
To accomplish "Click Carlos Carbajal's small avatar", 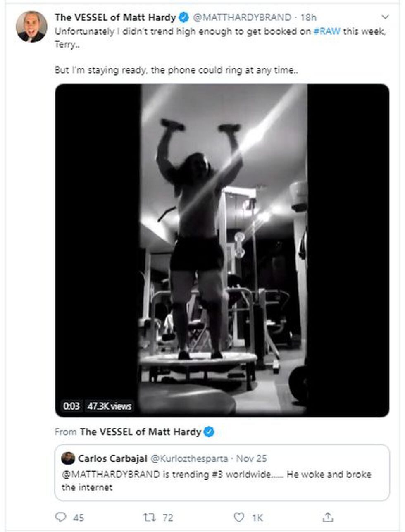I will pos(68,458).
